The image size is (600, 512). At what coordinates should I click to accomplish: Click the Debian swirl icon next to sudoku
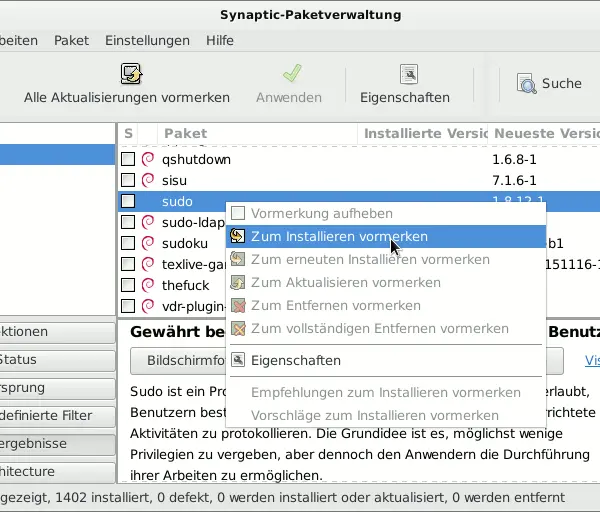(x=148, y=243)
